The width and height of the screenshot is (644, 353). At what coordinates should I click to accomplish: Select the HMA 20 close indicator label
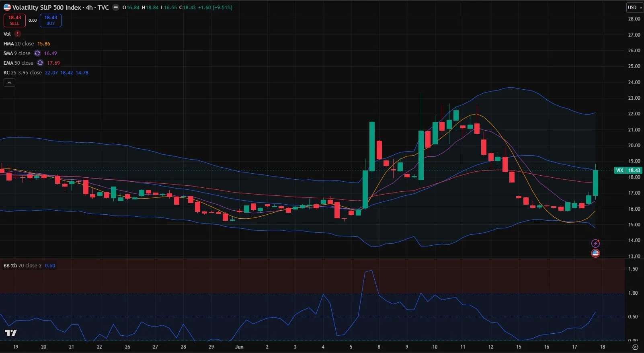(19, 43)
